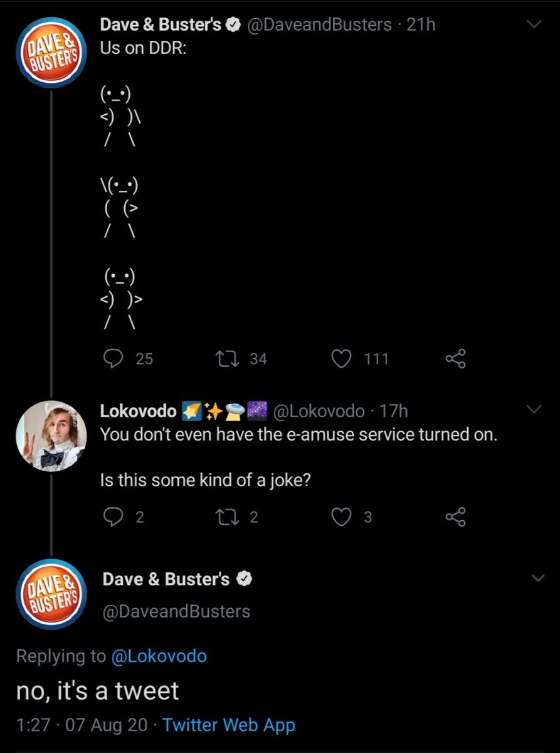Open the options chevron on the "no, it's a tweet" reply
Image resolution: width=560 pixels, height=753 pixels.
coord(538,579)
